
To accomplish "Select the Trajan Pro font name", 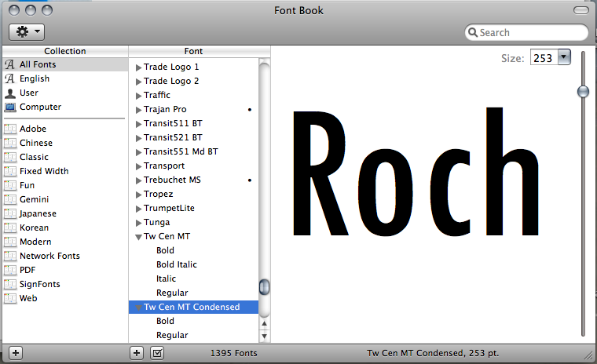I will pos(165,109).
